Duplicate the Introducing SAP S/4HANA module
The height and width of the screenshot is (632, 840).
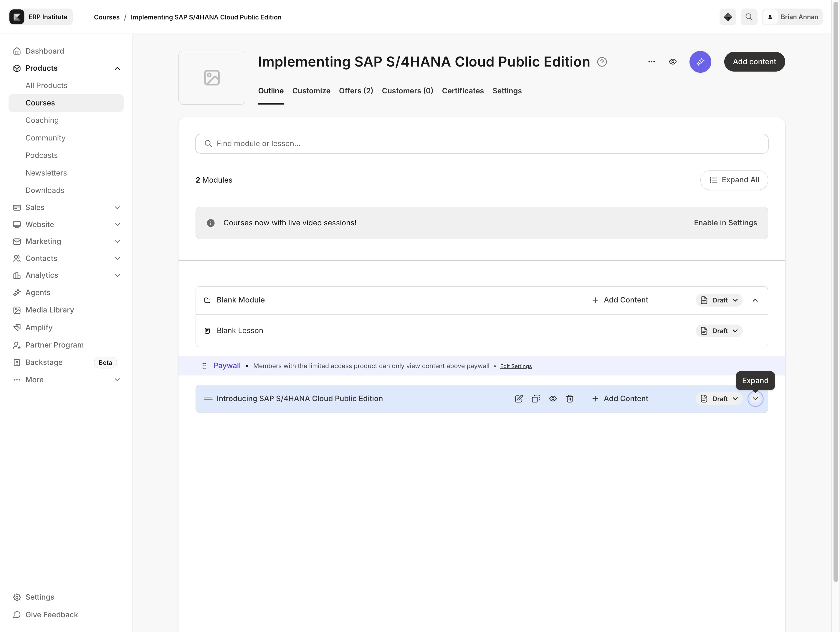coord(536,398)
